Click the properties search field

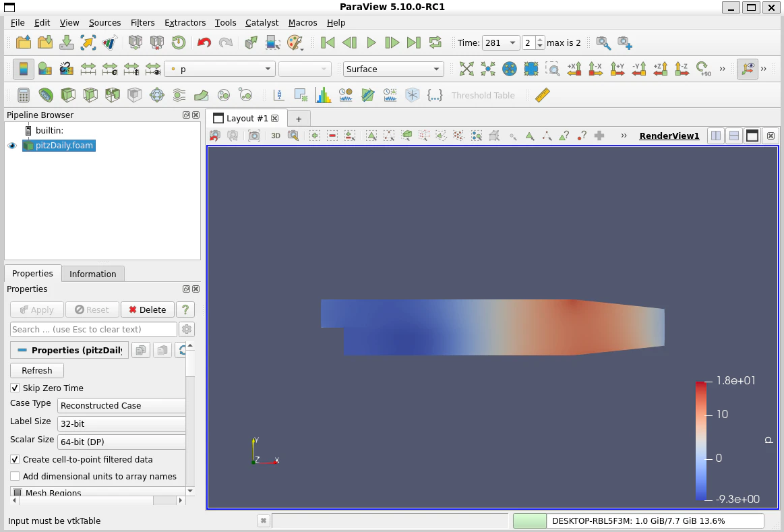pyautogui.click(x=94, y=330)
